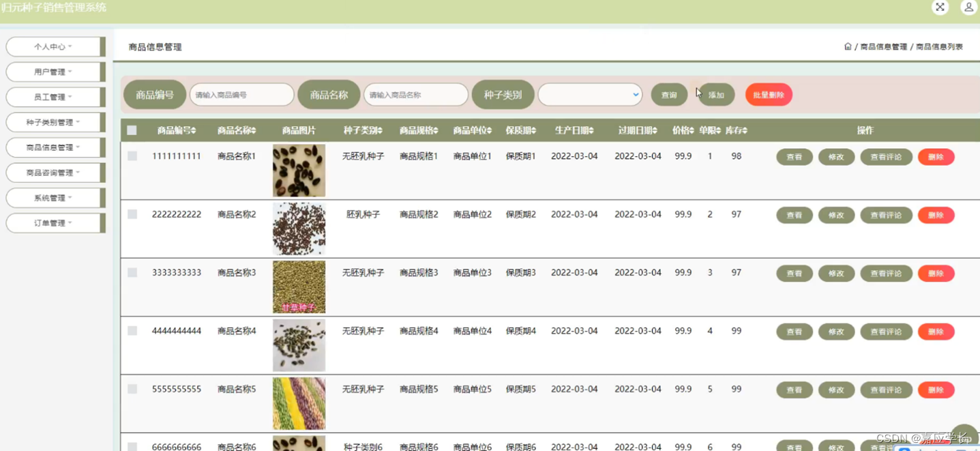Open seed thumbnail for 商品名称2
This screenshot has height=451, width=980.
coord(299,229)
